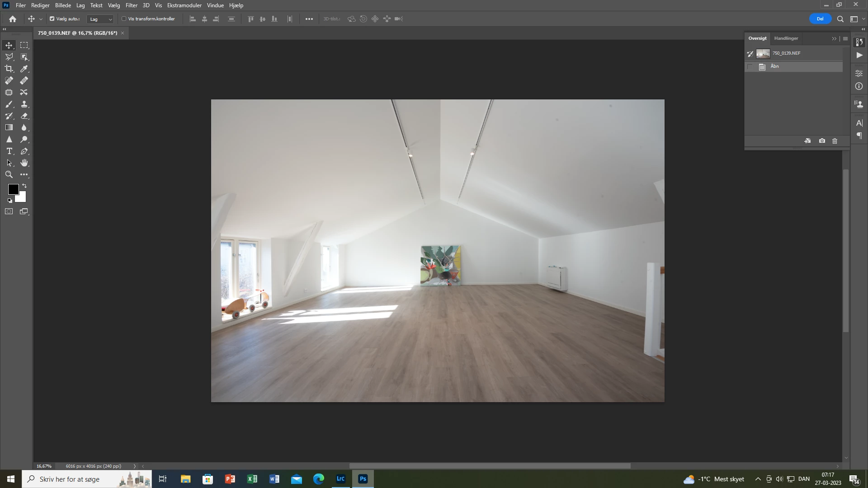The height and width of the screenshot is (488, 868).
Task: Select the Zoom tool in toolbar
Action: click(9, 174)
